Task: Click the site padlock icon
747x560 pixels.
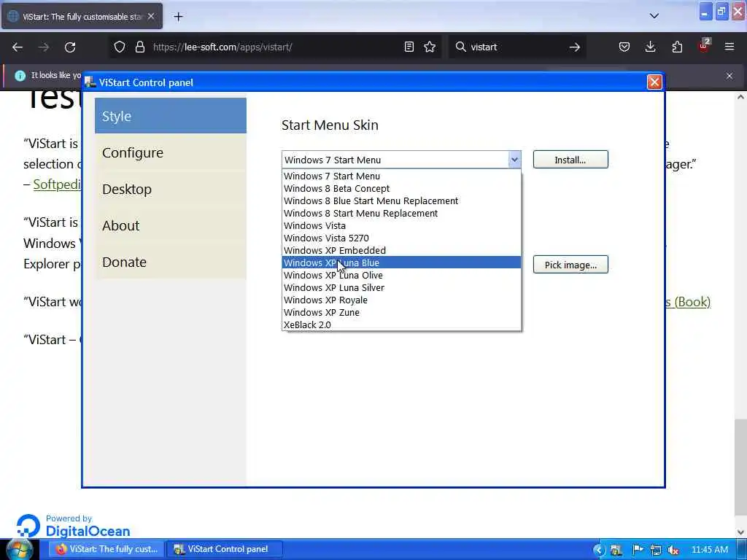Action: [x=139, y=47]
